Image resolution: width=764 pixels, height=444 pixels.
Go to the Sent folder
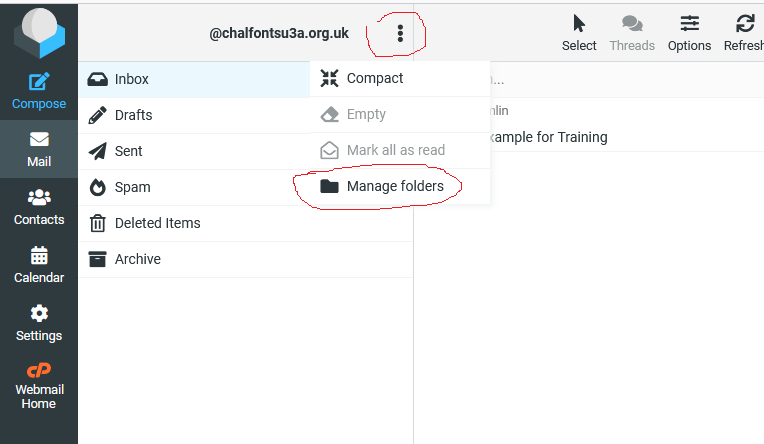[x=128, y=151]
